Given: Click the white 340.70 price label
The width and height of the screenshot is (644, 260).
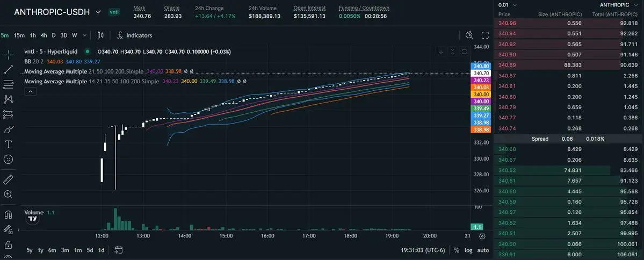Looking at the screenshot, I should [x=481, y=73].
